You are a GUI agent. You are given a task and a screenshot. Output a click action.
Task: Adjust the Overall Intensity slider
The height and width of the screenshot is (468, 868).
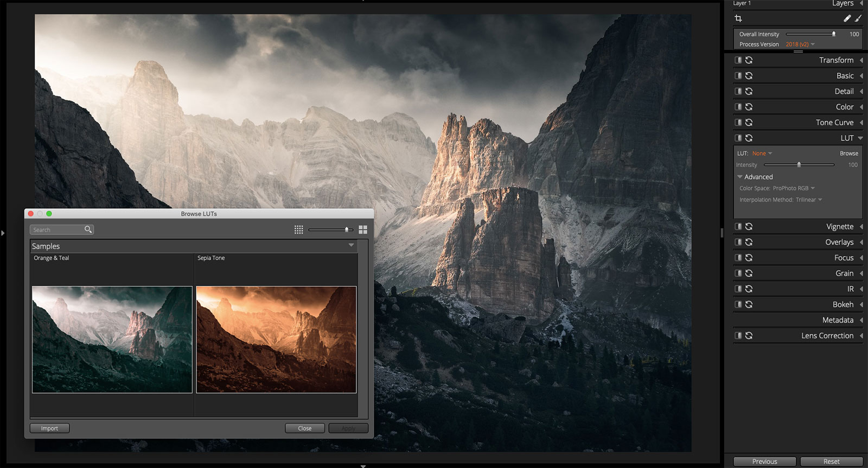[833, 34]
